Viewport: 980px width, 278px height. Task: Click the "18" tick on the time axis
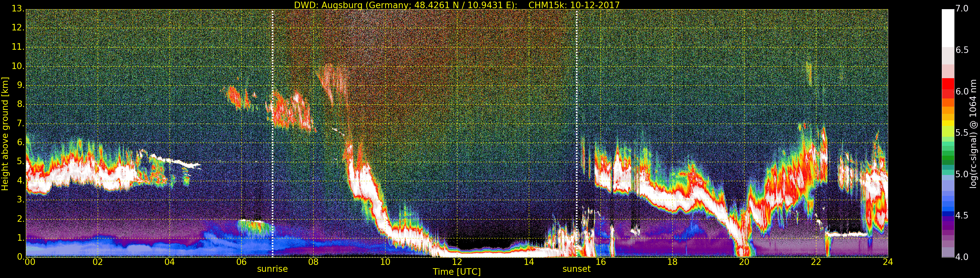click(673, 262)
